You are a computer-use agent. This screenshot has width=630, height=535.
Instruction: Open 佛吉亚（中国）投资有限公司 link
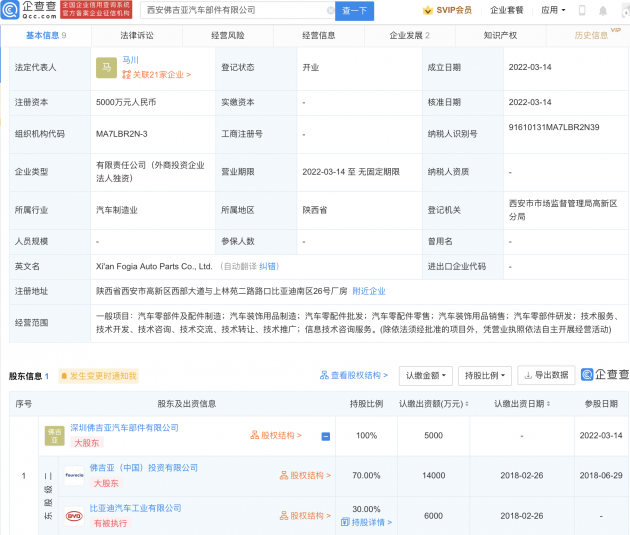[x=143, y=468]
